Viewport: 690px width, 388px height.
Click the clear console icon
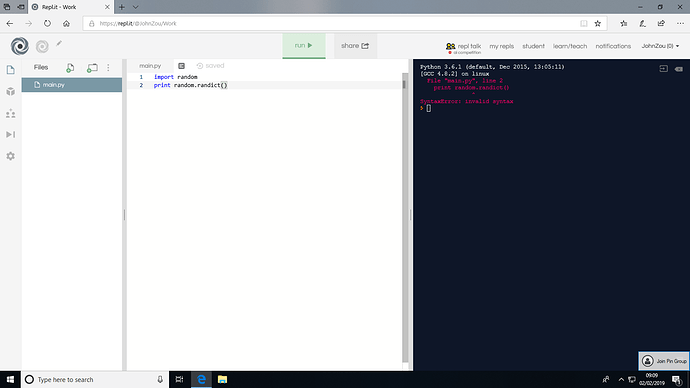pos(679,69)
